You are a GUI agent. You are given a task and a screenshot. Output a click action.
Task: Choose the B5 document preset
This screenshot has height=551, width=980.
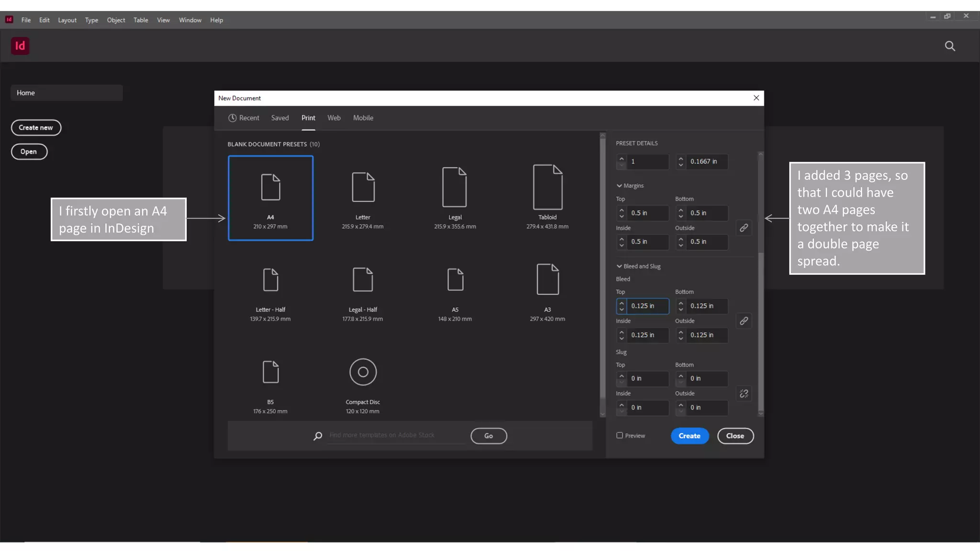270,372
